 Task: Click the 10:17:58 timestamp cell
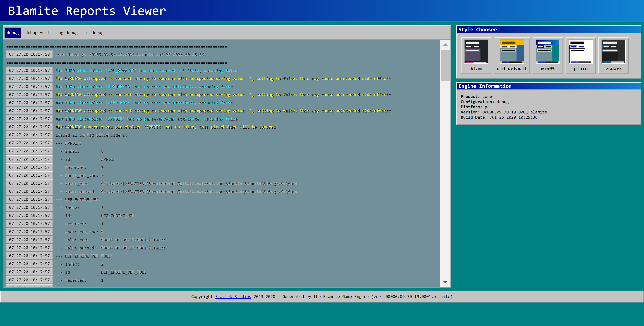29,54
